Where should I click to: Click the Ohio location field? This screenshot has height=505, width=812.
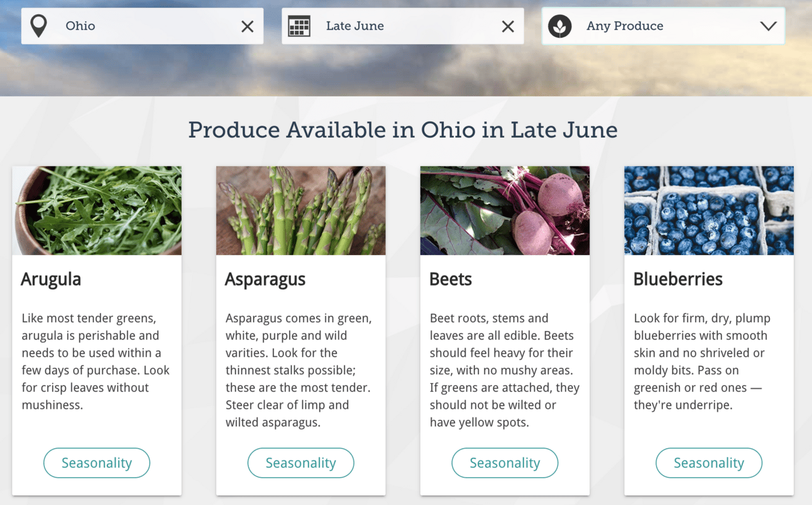pyautogui.click(x=142, y=26)
